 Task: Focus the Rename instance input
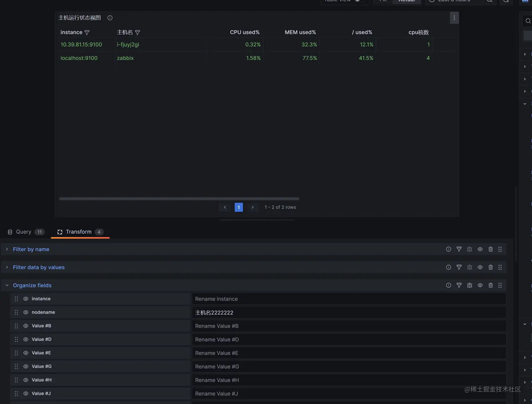[349, 299]
